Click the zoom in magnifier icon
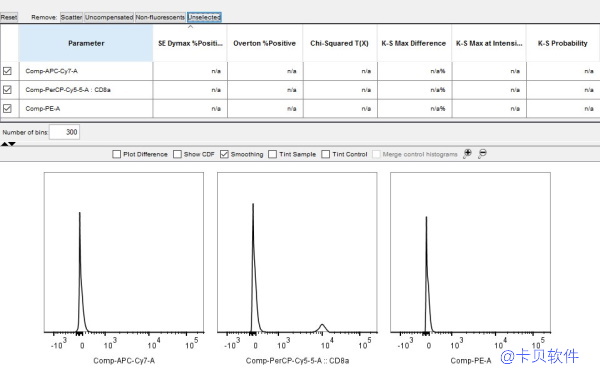 point(467,154)
